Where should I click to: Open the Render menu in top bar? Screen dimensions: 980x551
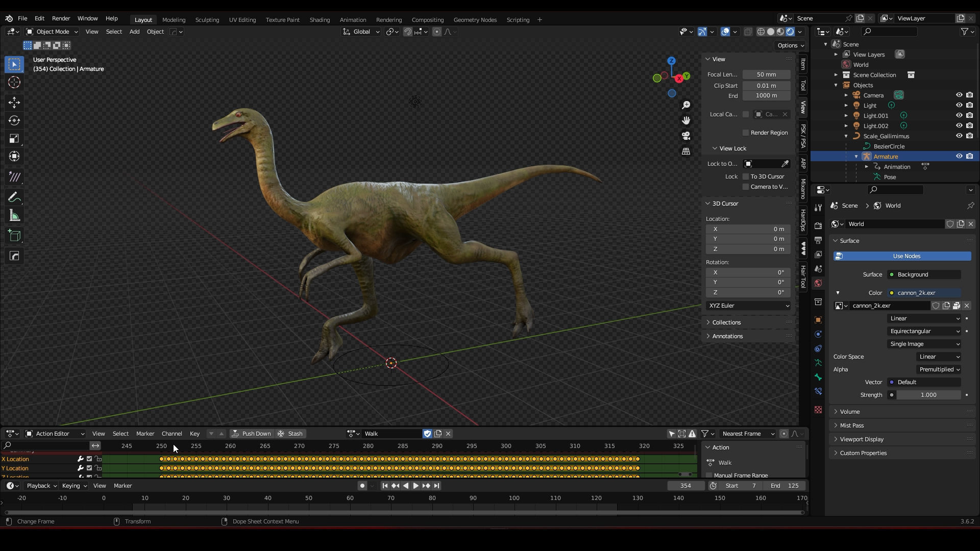coord(61,18)
